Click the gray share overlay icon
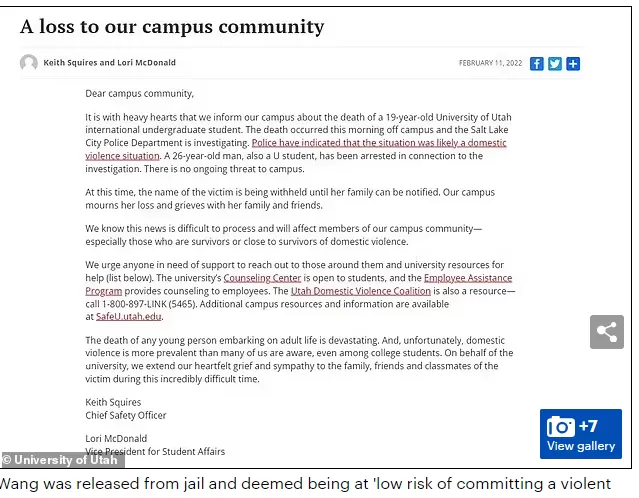Screen dimensions: 639x498 [607, 332]
